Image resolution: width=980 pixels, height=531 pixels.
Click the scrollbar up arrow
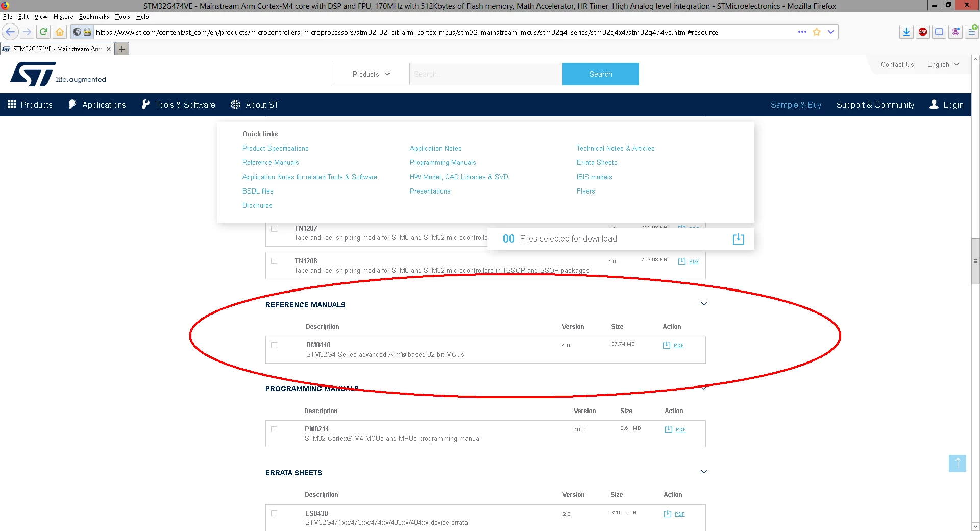click(975, 59)
